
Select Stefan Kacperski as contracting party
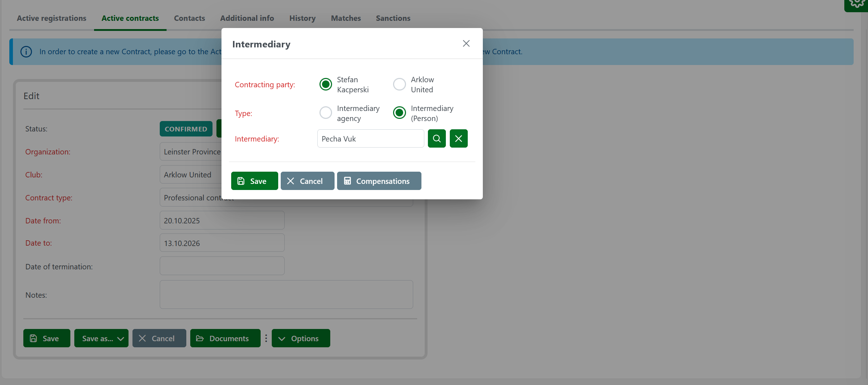click(326, 84)
